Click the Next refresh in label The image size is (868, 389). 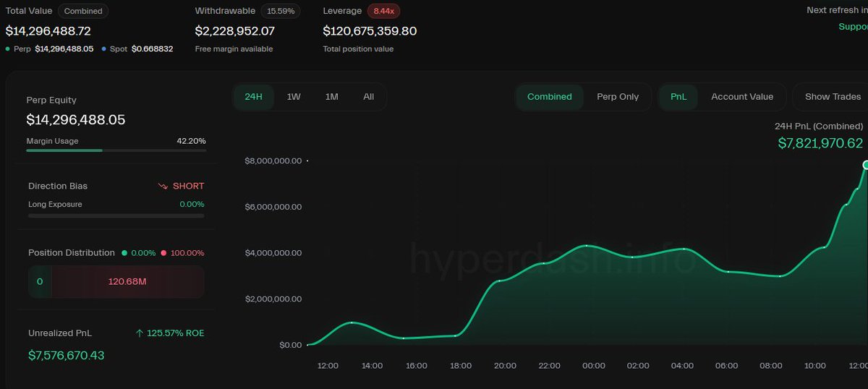tap(837, 10)
